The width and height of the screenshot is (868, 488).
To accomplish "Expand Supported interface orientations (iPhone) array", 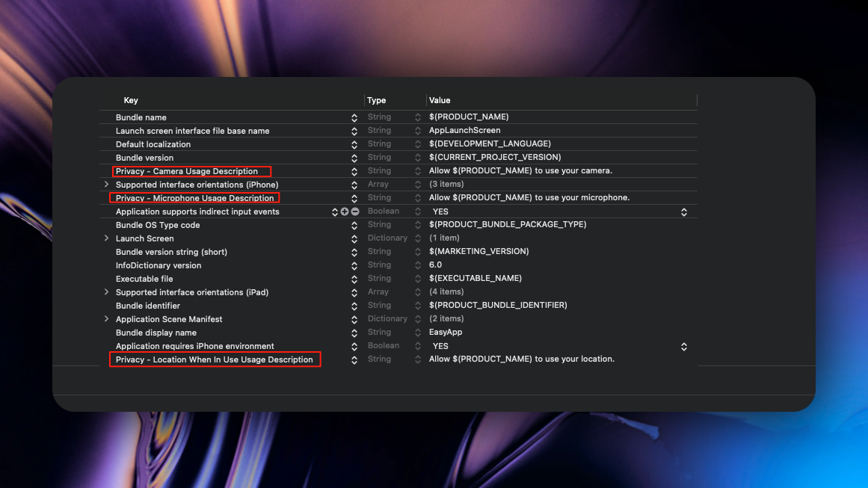I will coord(106,185).
